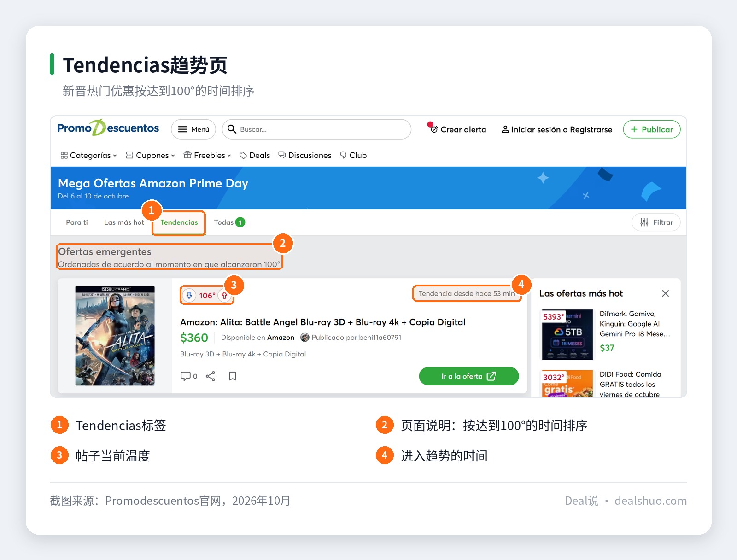Open the DiDi Food: Comida GRATIS deal
The height and width of the screenshot is (560, 737).
(631, 384)
